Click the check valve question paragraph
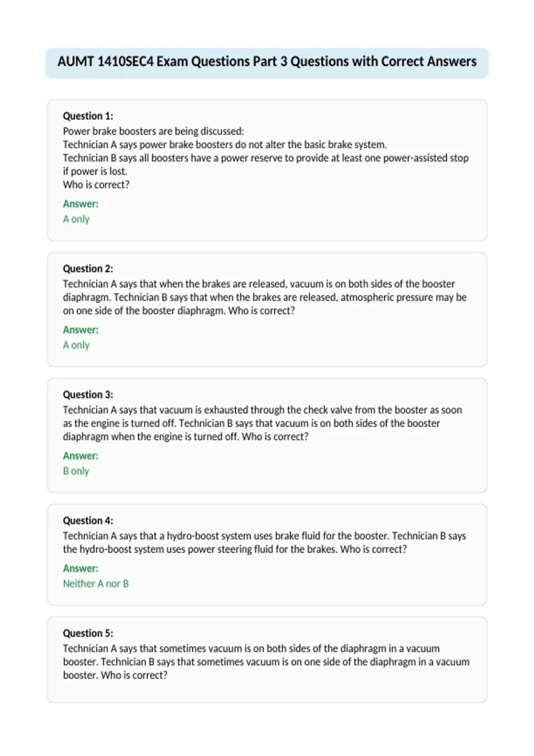534x756 pixels. 263,423
